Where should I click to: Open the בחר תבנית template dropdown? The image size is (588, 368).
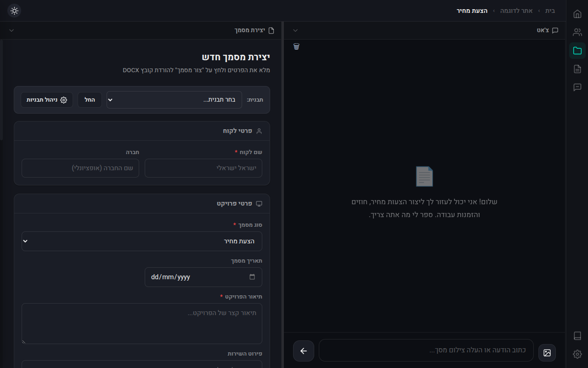pyautogui.click(x=175, y=100)
